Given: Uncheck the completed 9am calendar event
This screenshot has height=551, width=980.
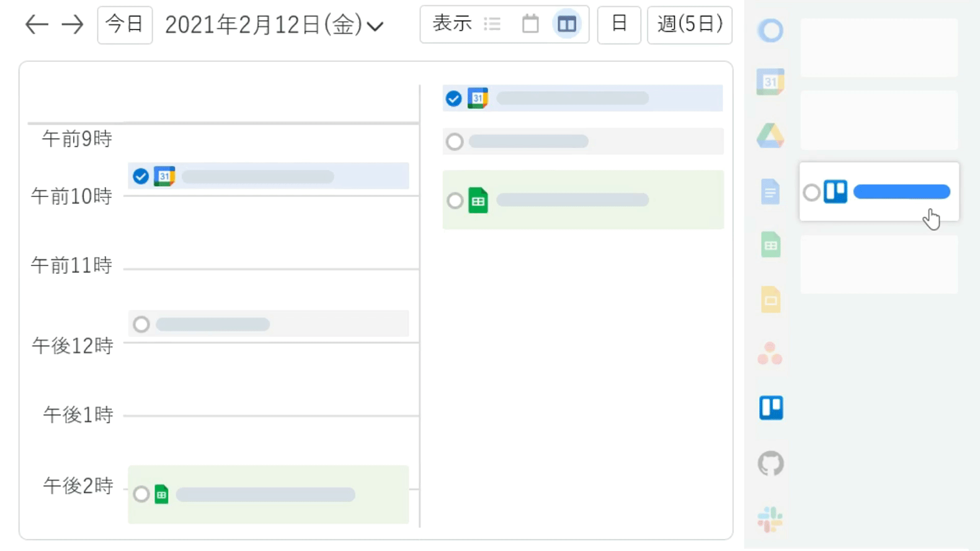Looking at the screenshot, I should 141,177.
